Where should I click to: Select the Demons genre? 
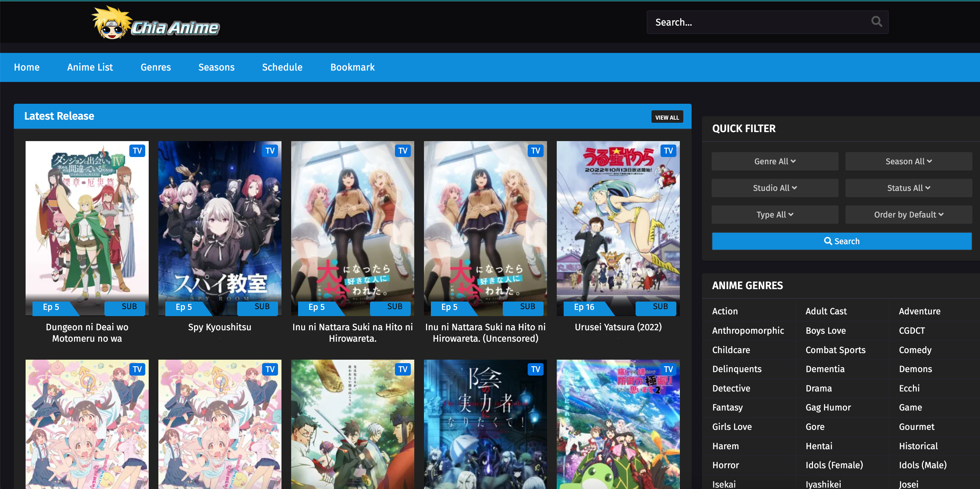[915, 369]
